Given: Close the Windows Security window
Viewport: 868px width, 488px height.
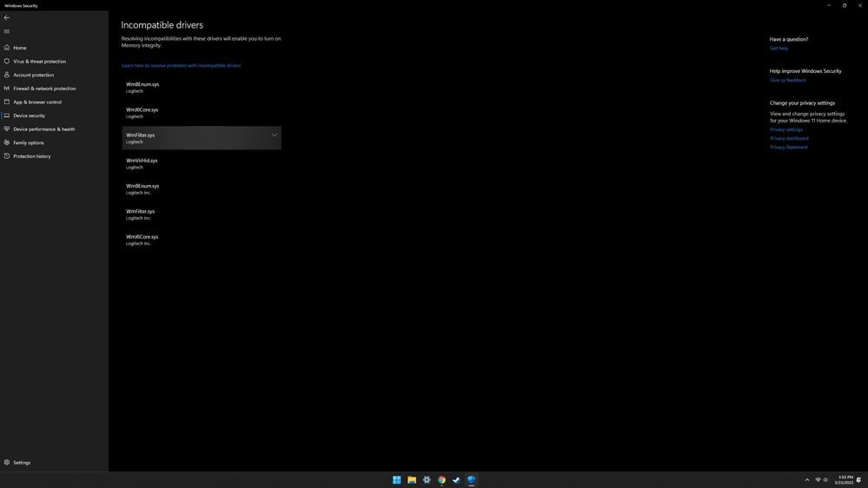Looking at the screenshot, I should tap(859, 5).
